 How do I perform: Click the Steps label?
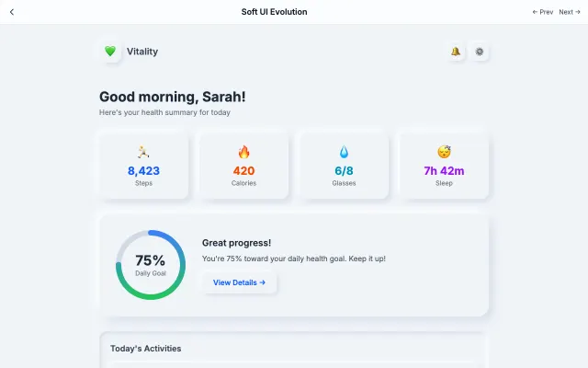click(143, 183)
